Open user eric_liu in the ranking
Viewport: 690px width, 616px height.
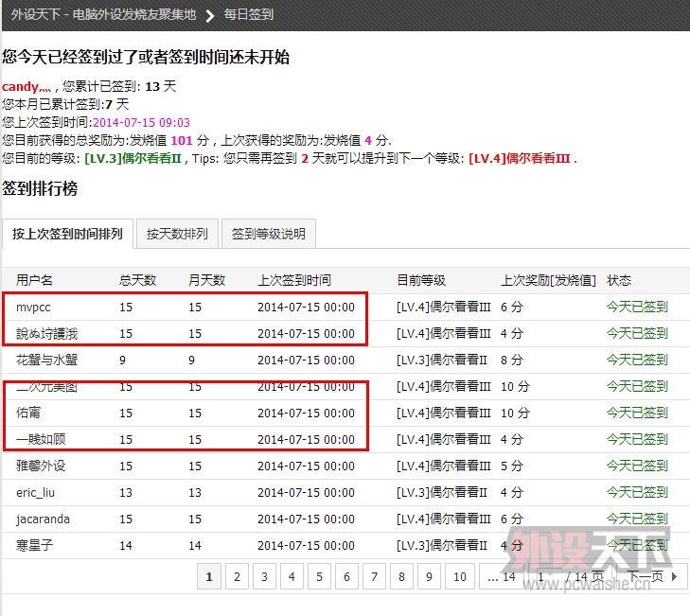[x=36, y=492]
